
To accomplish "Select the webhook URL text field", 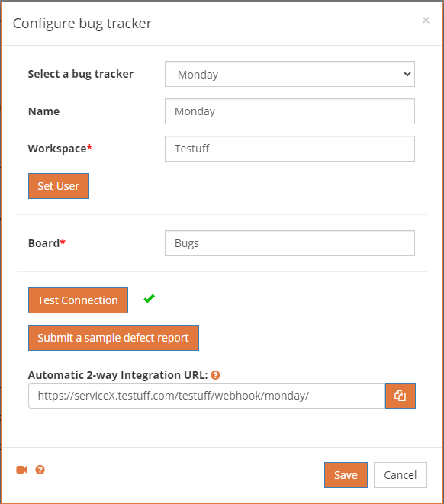I will (x=207, y=396).
